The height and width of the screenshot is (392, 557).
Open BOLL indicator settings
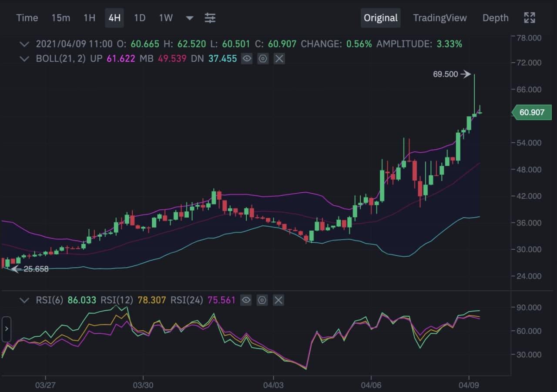tap(263, 58)
